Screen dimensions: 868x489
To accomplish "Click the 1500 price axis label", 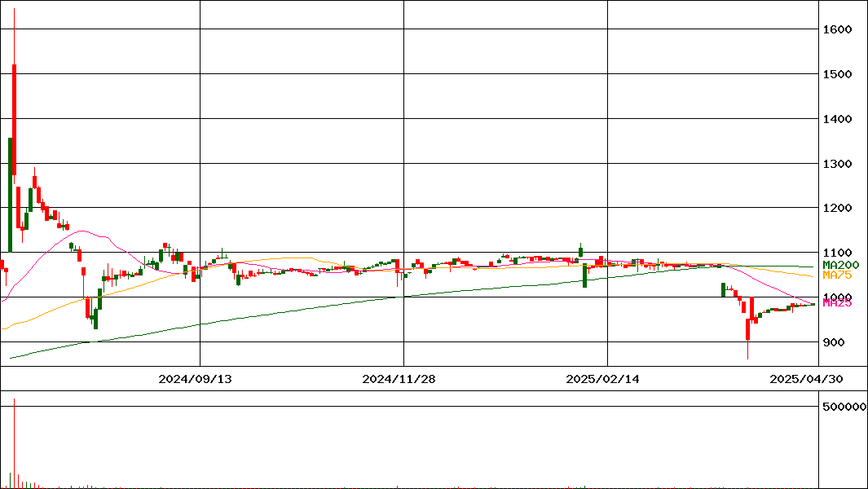I will tap(837, 74).
